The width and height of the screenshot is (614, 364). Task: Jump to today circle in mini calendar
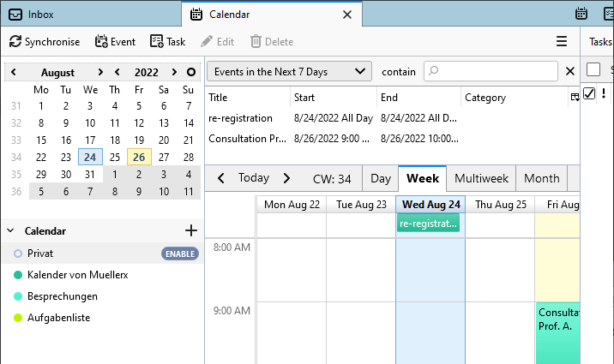pyautogui.click(x=190, y=73)
